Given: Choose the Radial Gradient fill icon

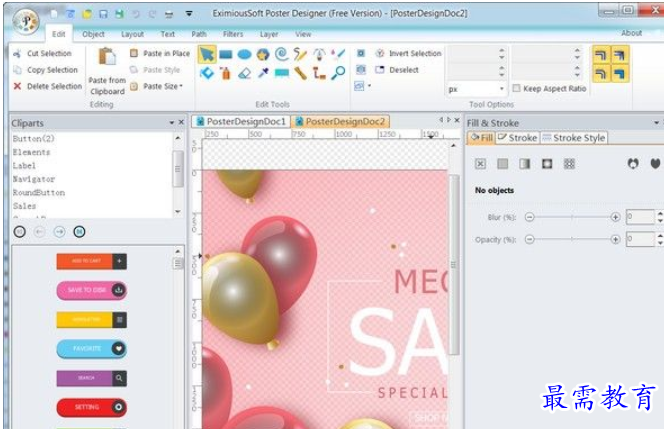Looking at the screenshot, I should (x=547, y=164).
